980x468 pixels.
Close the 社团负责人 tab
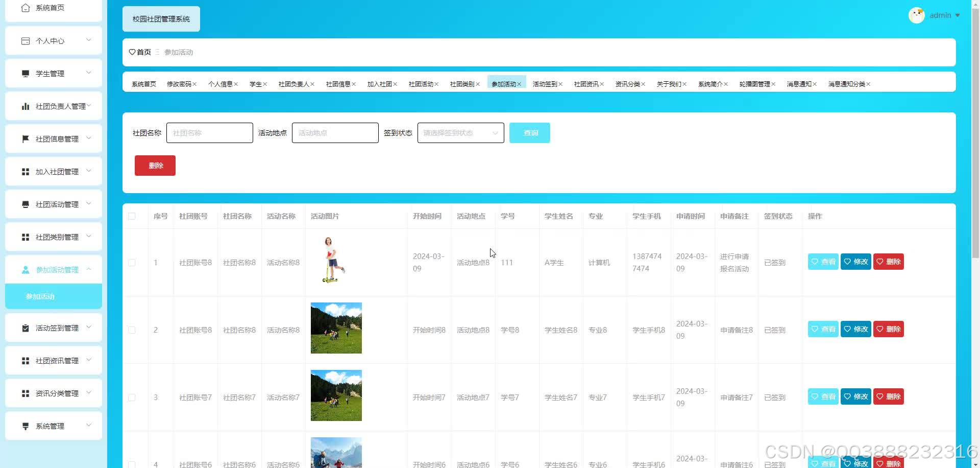pos(312,84)
